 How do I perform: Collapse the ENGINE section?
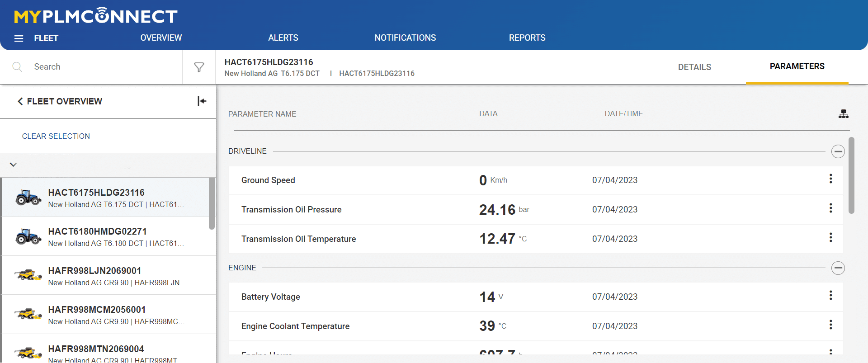pos(838,268)
